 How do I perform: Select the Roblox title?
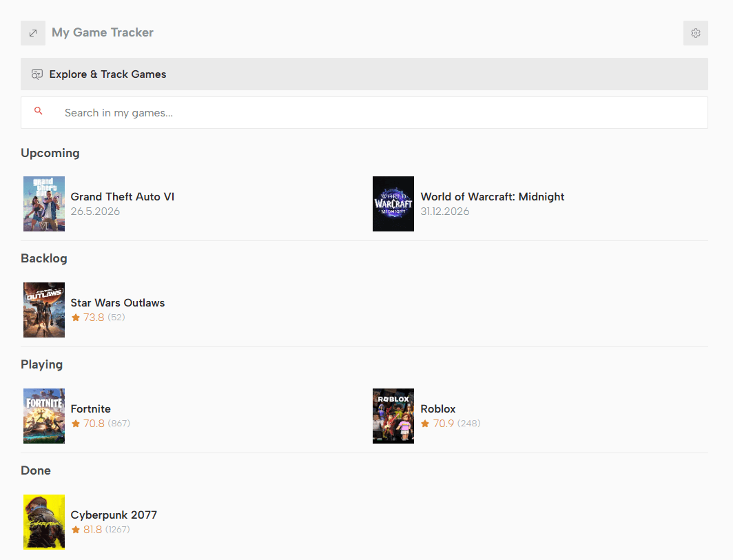(x=438, y=409)
